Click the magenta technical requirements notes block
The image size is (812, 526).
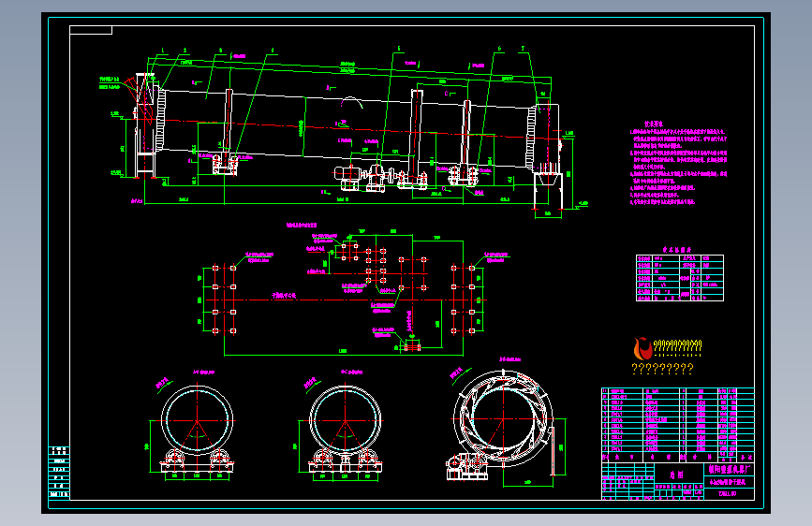678,163
